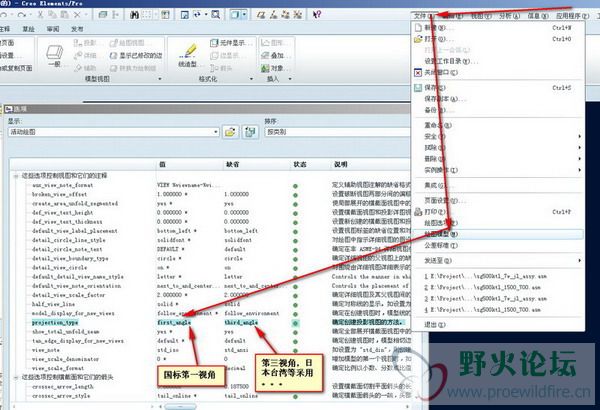Click the 元件显示 ribbon item
The image size is (600, 410).
(232, 43)
